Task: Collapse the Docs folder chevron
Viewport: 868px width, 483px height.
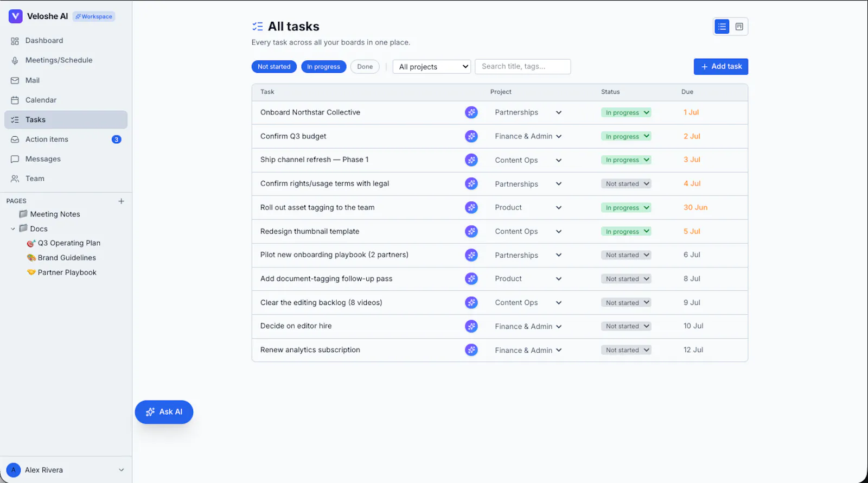Action: 13,229
